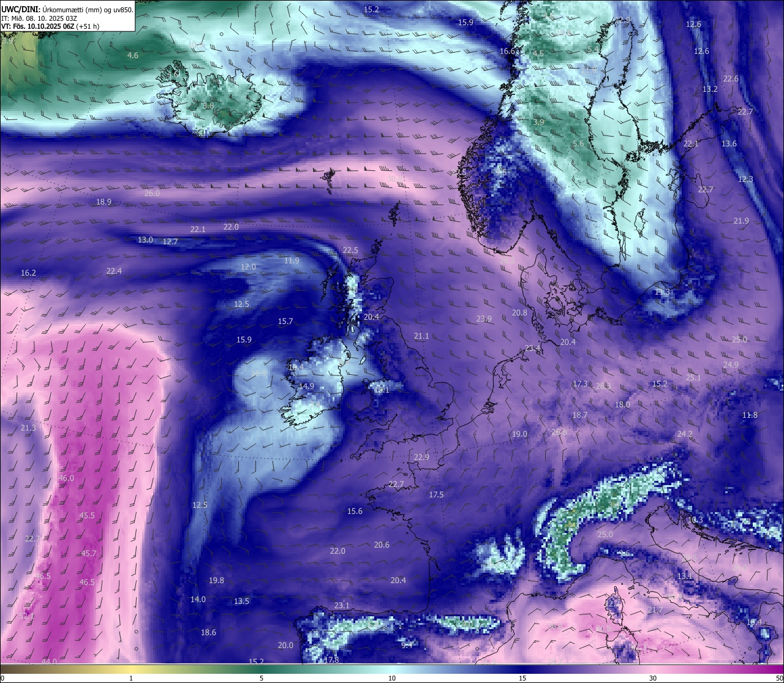784x683 pixels.
Task: Click the 11.8 value at the right edge
Action: [750, 415]
